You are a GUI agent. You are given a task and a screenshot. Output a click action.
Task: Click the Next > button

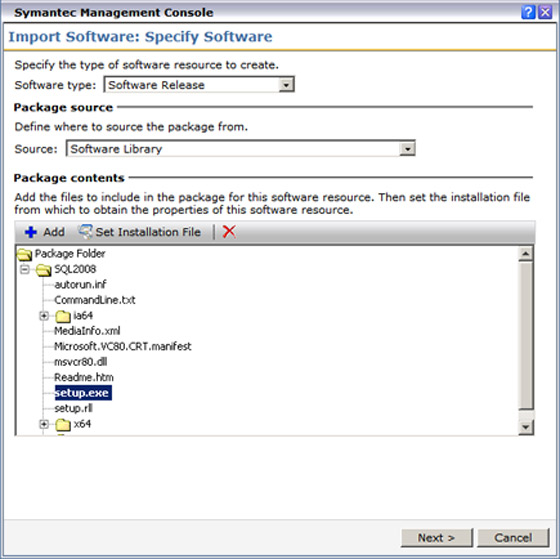437,538
